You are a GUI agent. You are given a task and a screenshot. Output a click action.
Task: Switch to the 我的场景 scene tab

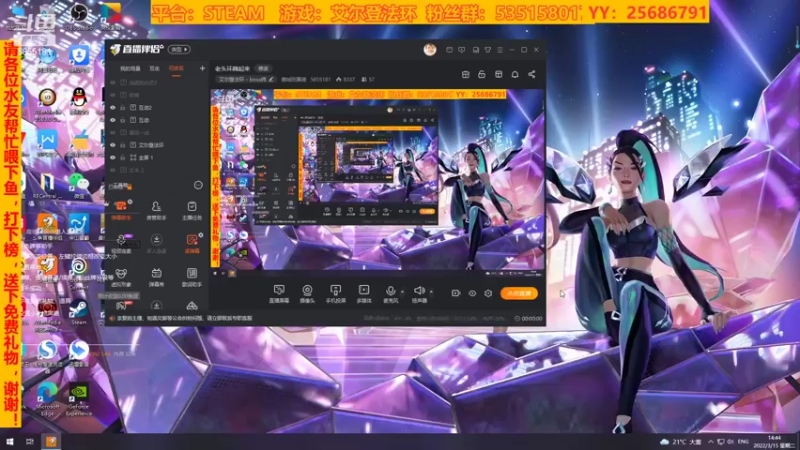pyautogui.click(x=130, y=68)
